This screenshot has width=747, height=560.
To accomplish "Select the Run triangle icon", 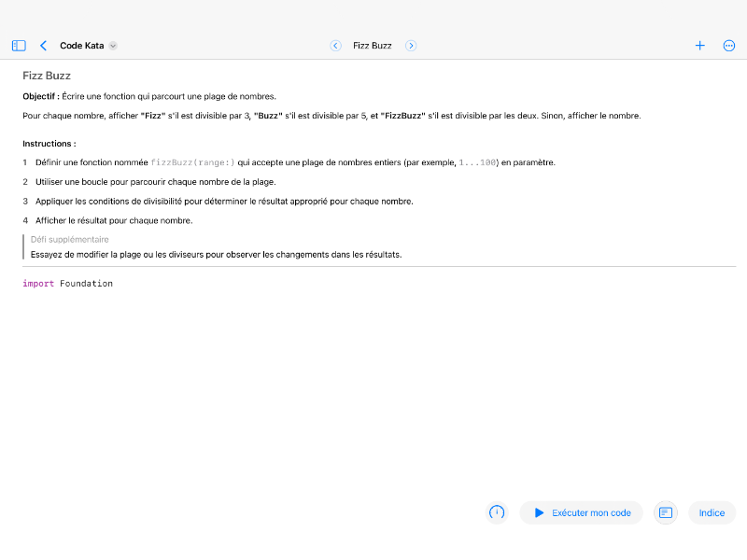I will click(x=539, y=512).
